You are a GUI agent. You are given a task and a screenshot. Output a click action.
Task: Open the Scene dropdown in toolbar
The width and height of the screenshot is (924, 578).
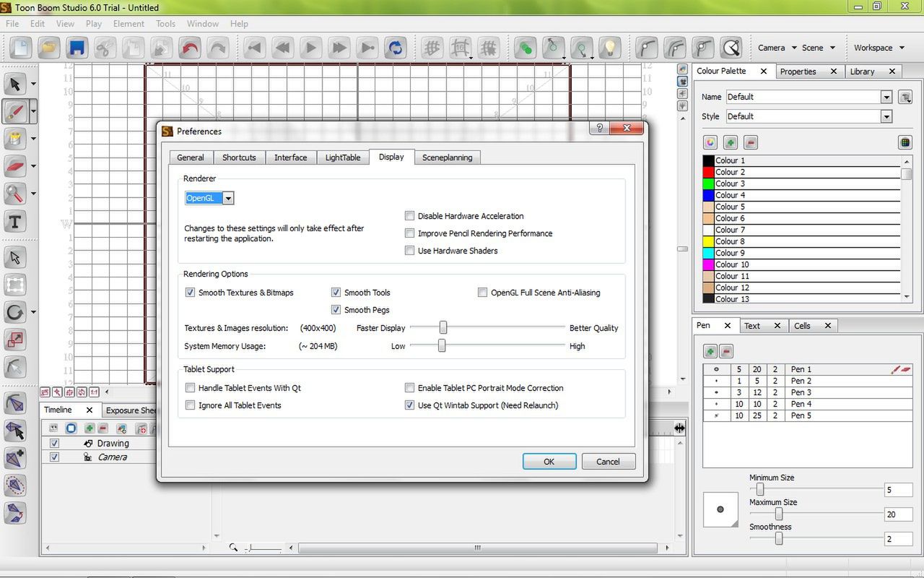[x=819, y=48]
